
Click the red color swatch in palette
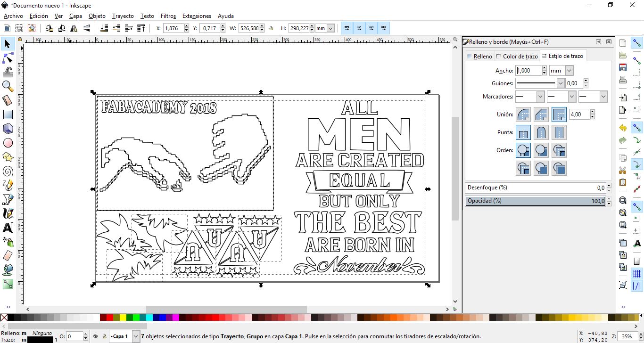110,318
